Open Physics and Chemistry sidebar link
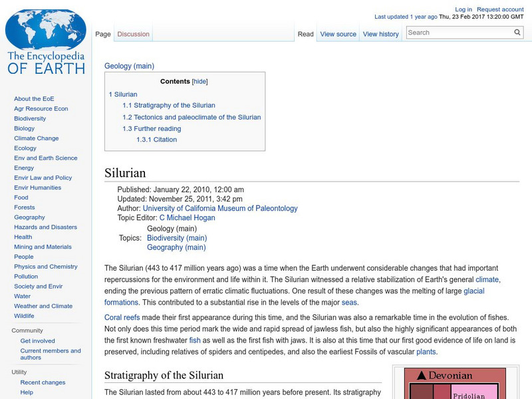This screenshot has width=532, height=399. click(45, 267)
